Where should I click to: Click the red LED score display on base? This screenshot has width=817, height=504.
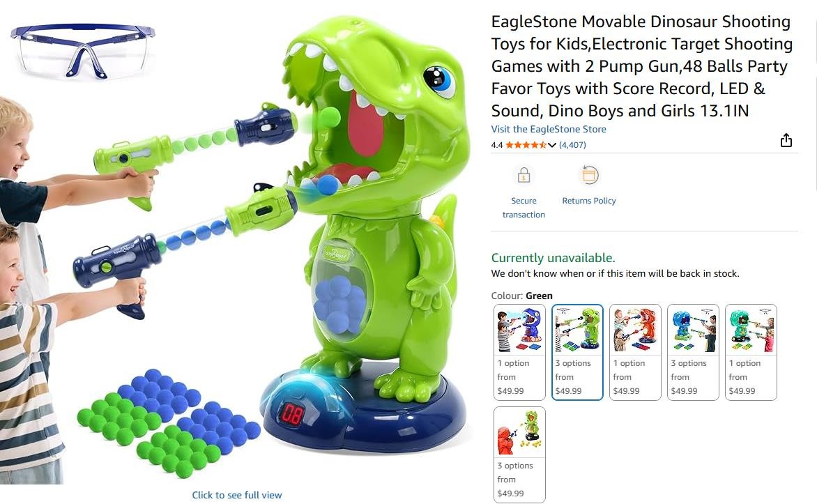coord(293,414)
